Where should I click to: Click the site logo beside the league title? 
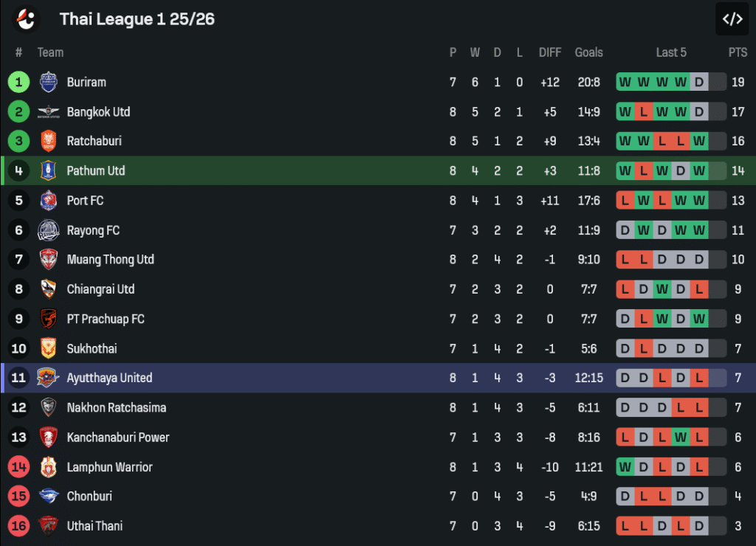[26, 19]
